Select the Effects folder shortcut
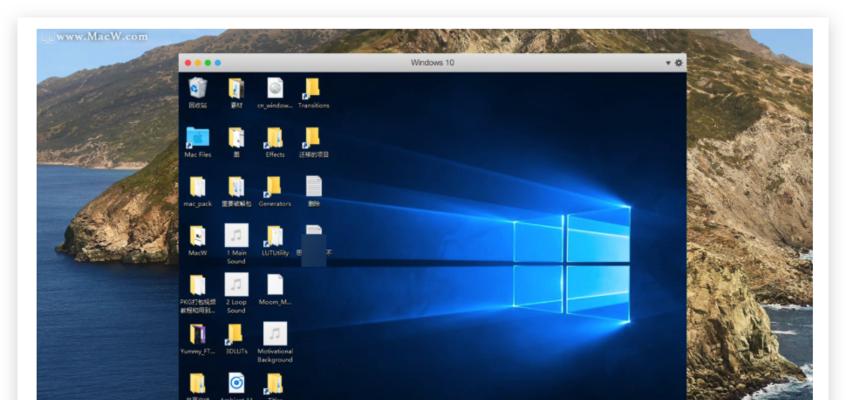Screen dimensions: 846x400 275,142
